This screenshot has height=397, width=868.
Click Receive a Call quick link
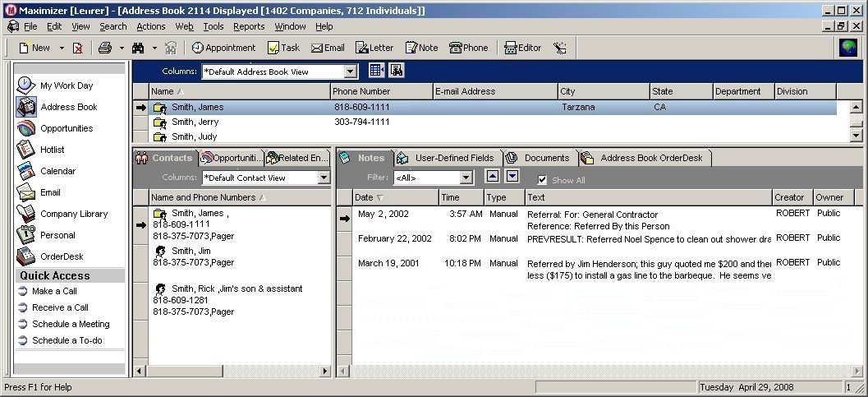[x=60, y=308]
